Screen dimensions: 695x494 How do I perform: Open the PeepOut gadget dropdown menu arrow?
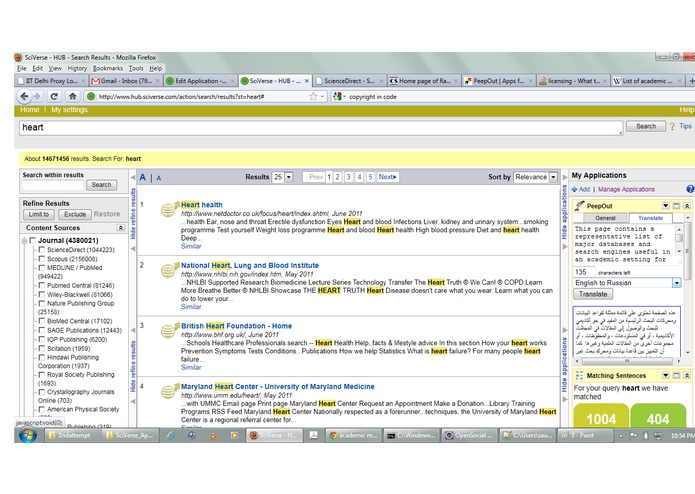(665, 206)
